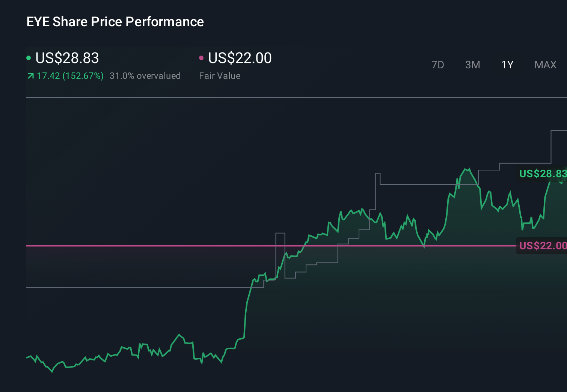
Task: Click the green dot next to US$28.83
Action: pos(29,57)
